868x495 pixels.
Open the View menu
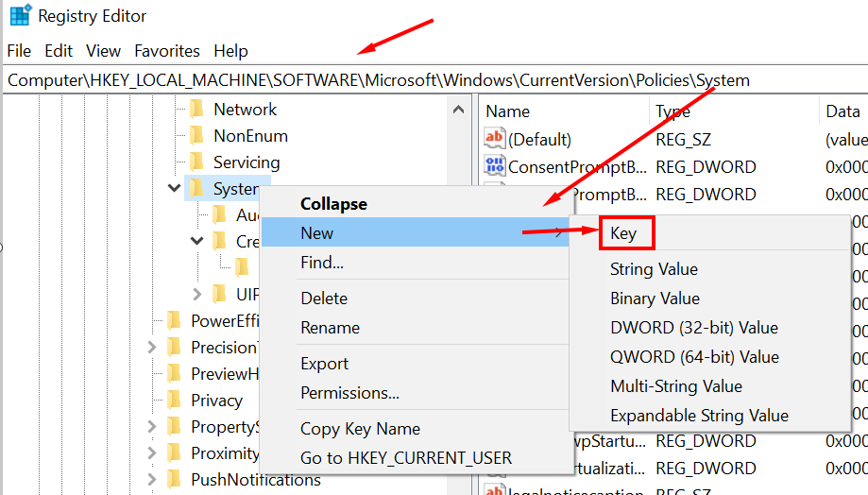(104, 51)
